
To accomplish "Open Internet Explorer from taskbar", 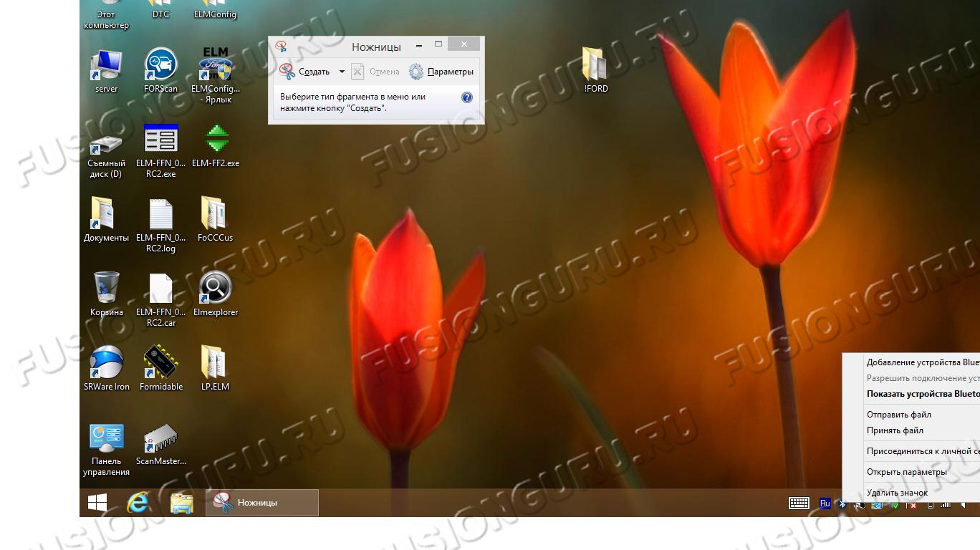I will click(x=138, y=503).
